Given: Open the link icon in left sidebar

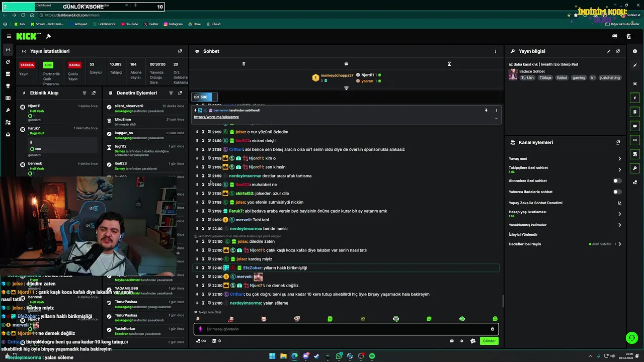Looking at the screenshot, I should pyautogui.click(x=8, y=62).
